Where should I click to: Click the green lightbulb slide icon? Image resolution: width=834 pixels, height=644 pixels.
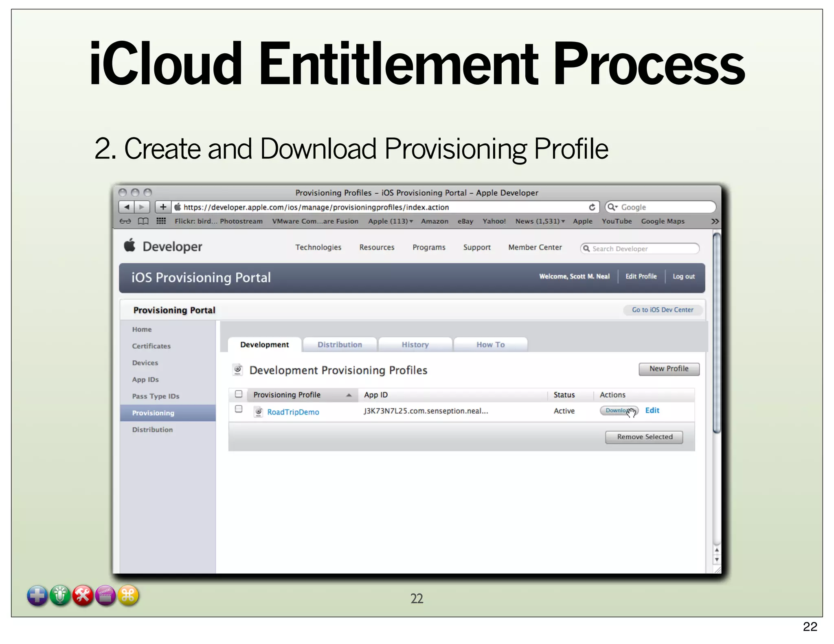tap(60, 596)
